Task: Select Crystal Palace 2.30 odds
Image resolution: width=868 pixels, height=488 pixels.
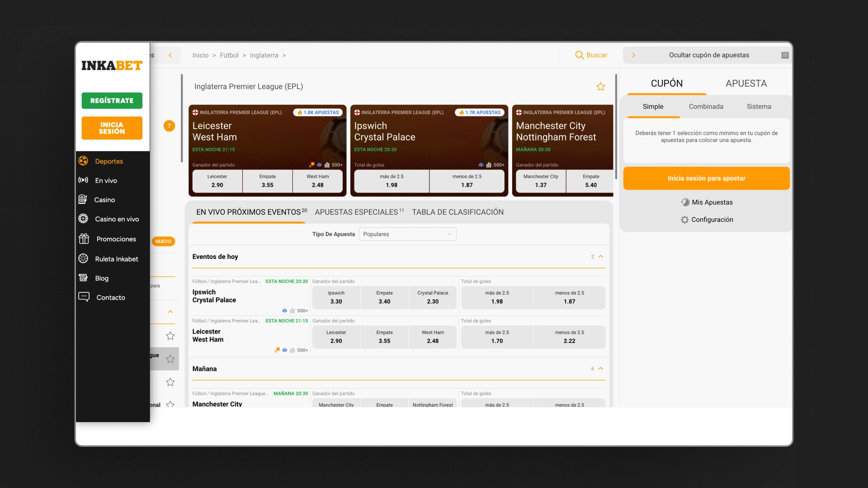Action: [x=433, y=298]
